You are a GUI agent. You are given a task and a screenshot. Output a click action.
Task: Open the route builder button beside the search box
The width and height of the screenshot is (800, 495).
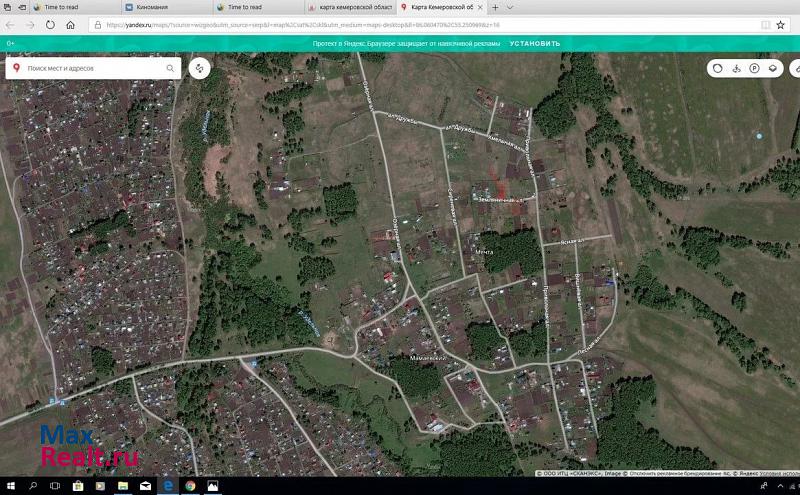[x=200, y=68]
